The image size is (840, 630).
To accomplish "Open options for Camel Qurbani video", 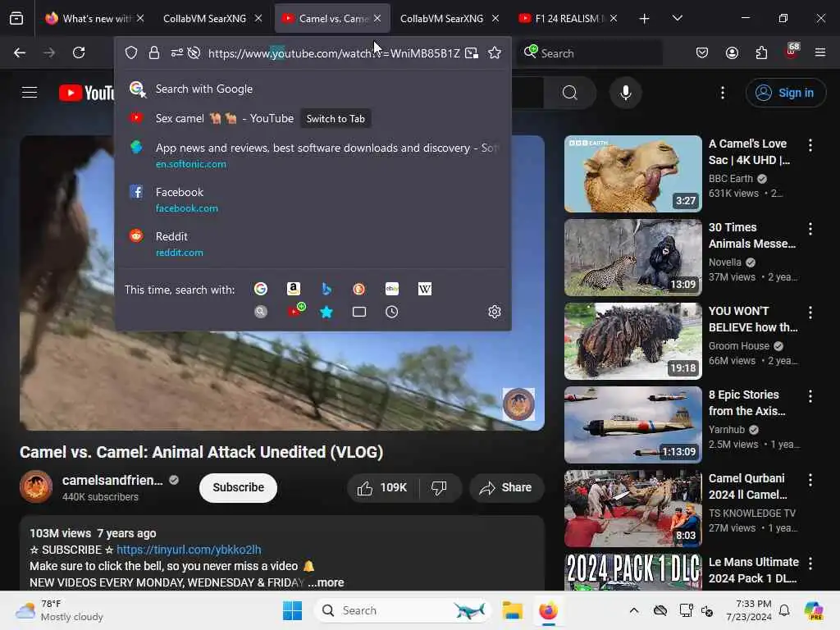I will coord(810,479).
